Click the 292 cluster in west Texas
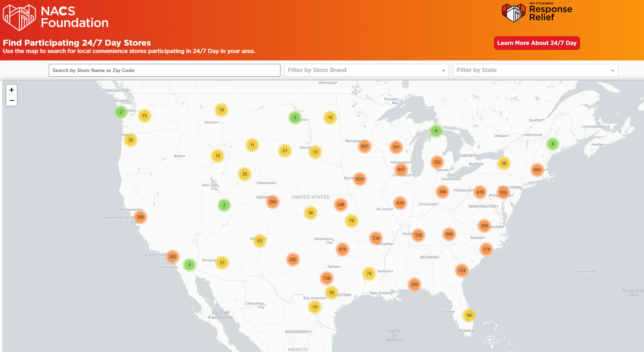This screenshot has width=644, height=352. click(x=293, y=260)
